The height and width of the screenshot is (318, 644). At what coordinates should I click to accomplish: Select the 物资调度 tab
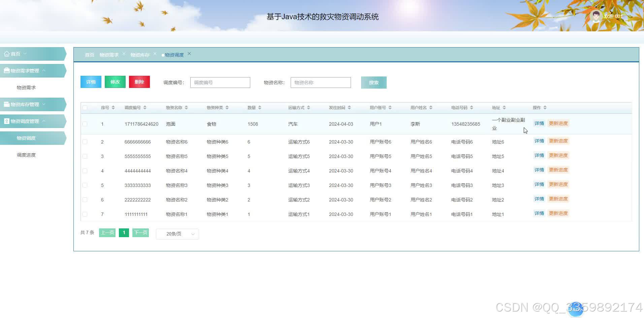pyautogui.click(x=174, y=55)
